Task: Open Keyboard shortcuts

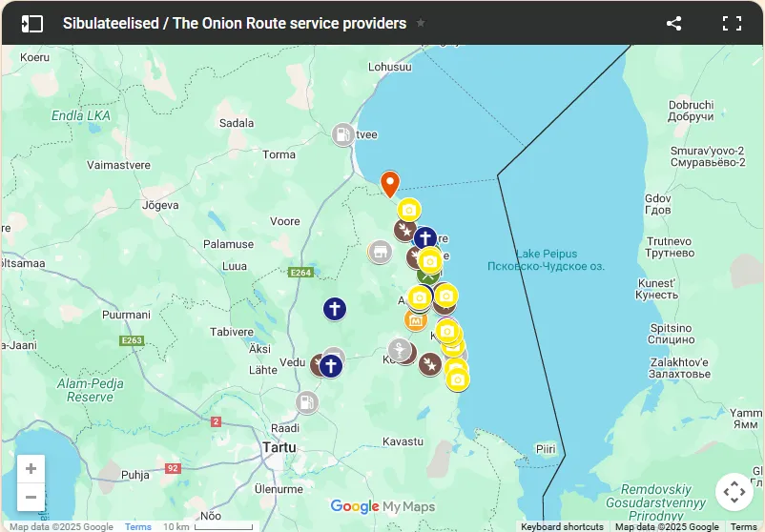Action: (562, 526)
